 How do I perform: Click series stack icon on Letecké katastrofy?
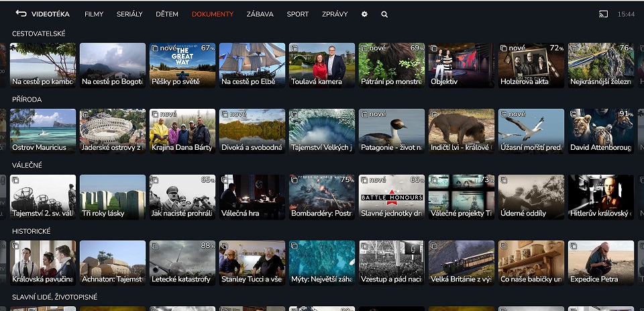tap(155, 246)
